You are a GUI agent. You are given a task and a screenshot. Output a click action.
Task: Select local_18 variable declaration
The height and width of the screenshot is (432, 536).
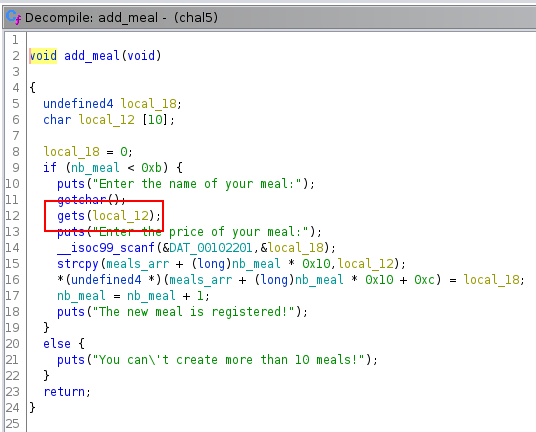pos(149,104)
